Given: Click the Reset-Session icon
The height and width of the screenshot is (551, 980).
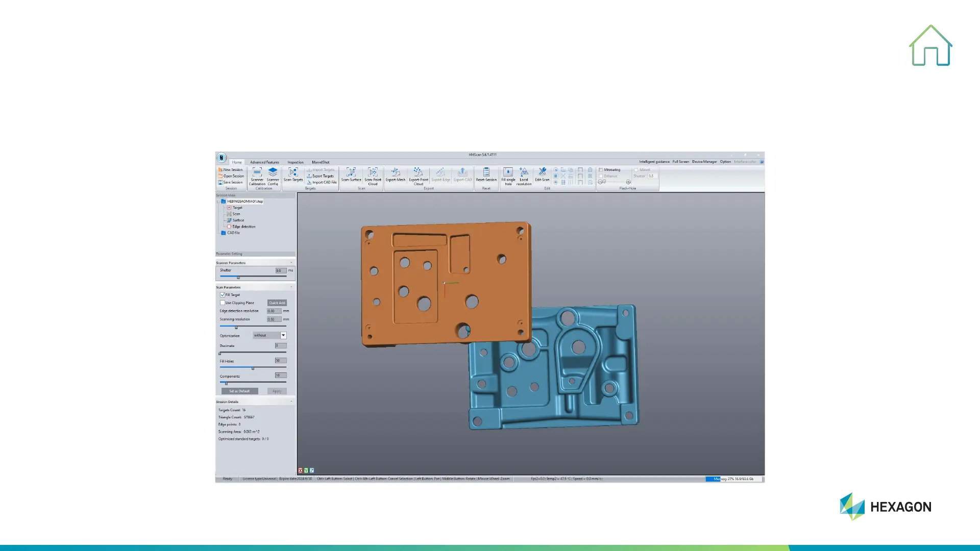Looking at the screenshot, I should coord(486,173).
